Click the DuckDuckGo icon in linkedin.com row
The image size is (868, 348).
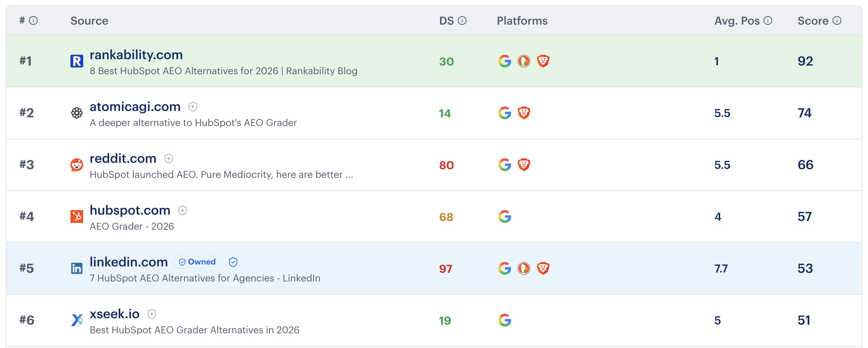(x=524, y=268)
